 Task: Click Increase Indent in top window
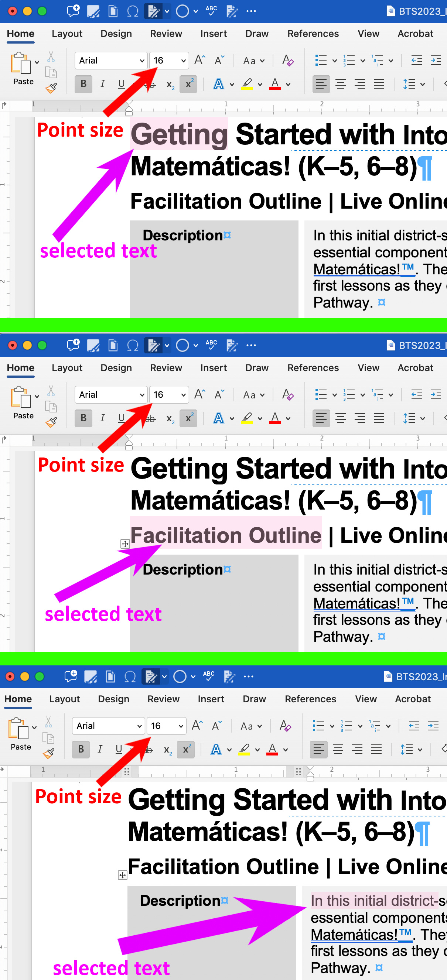436,60
